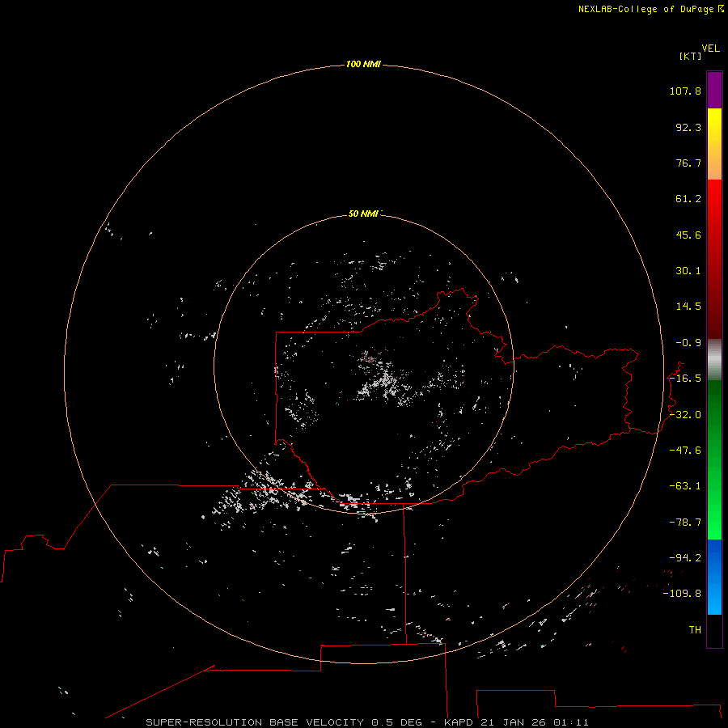Click the 107.8 velocity scale value
The image size is (728, 728).
(685, 91)
